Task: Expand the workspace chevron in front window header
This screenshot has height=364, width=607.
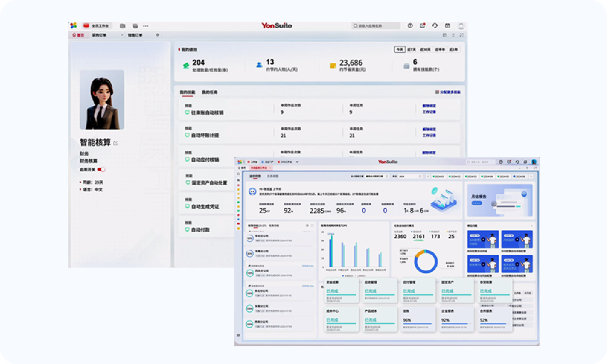Action: (297, 162)
